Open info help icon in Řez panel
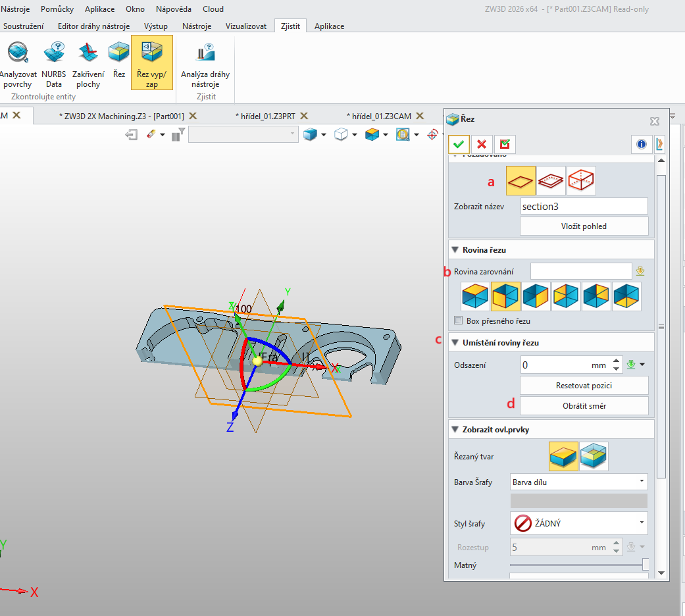This screenshot has width=685, height=616. point(642,144)
